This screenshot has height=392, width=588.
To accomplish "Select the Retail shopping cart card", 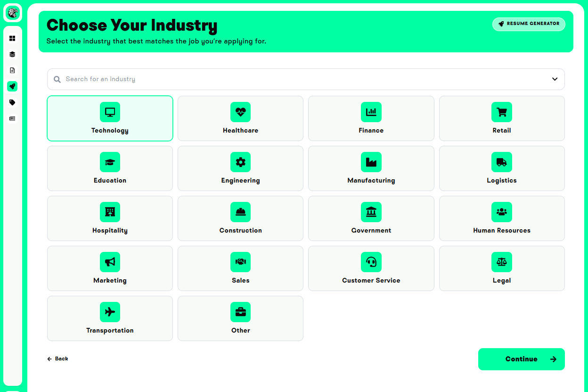I will tap(502, 118).
